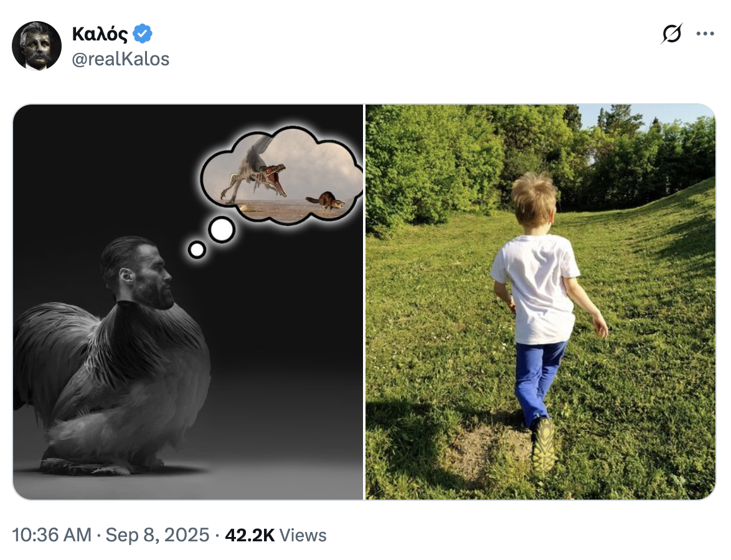Click the bearded man's head on the rooster

click(x=139, y=273)
